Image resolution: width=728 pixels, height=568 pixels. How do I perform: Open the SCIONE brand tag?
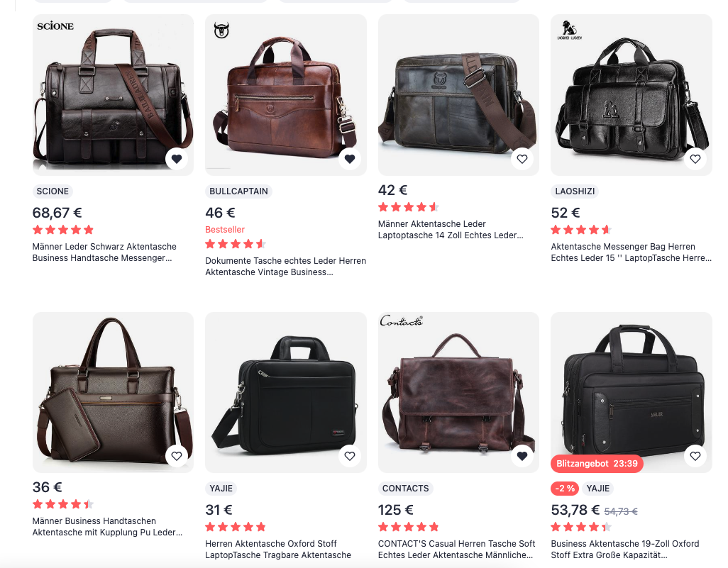(53, 191)
